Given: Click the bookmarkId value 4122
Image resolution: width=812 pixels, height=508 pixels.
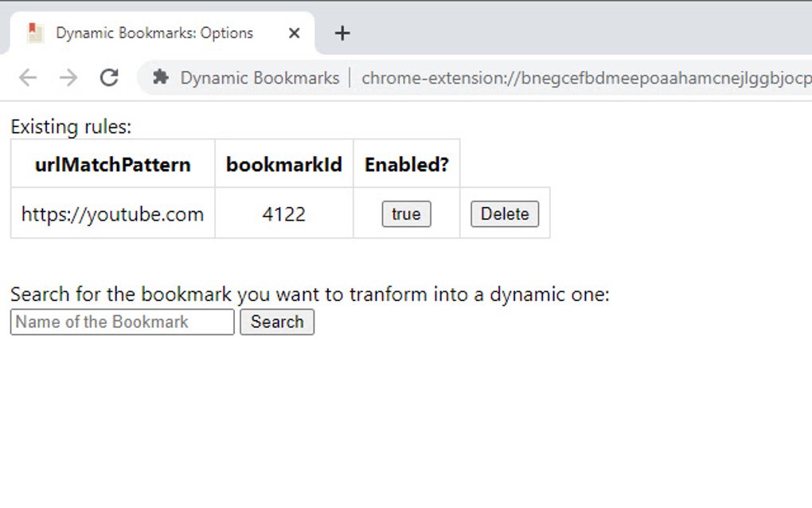Looking at the screenshot, I should (x=284, y=213).
